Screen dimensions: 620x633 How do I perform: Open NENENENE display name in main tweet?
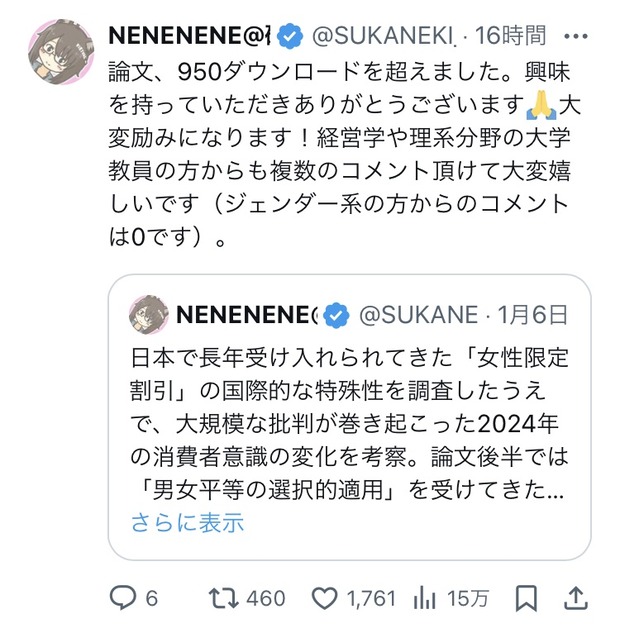pos(189,36)
